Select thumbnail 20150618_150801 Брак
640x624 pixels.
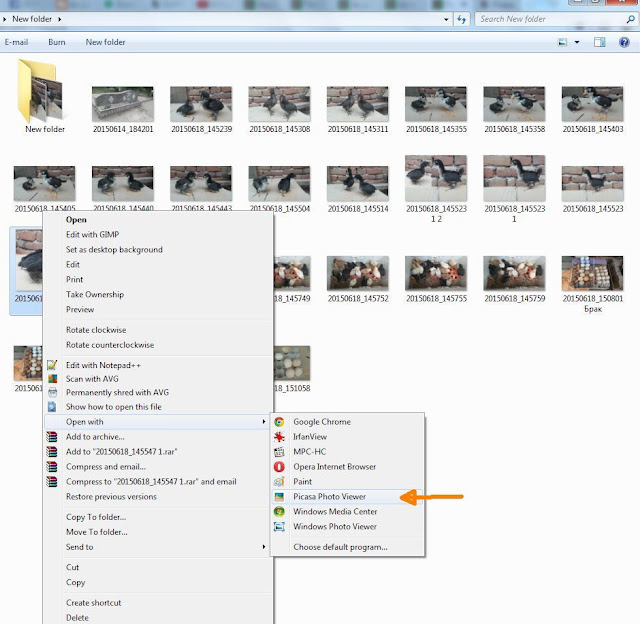click(x=593, y=273)
